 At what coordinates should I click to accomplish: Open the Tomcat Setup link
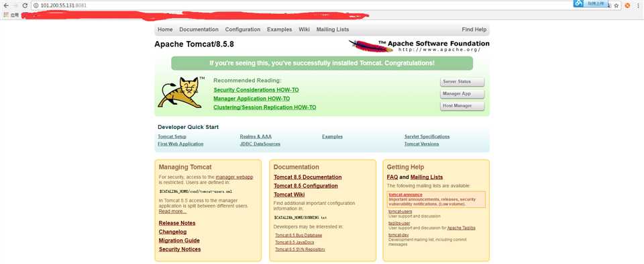(x=172, y=136)
